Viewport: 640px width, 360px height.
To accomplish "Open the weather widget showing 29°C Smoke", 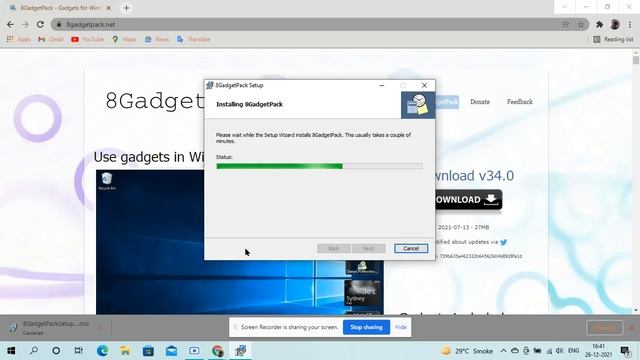I will (x=467, y=351).
